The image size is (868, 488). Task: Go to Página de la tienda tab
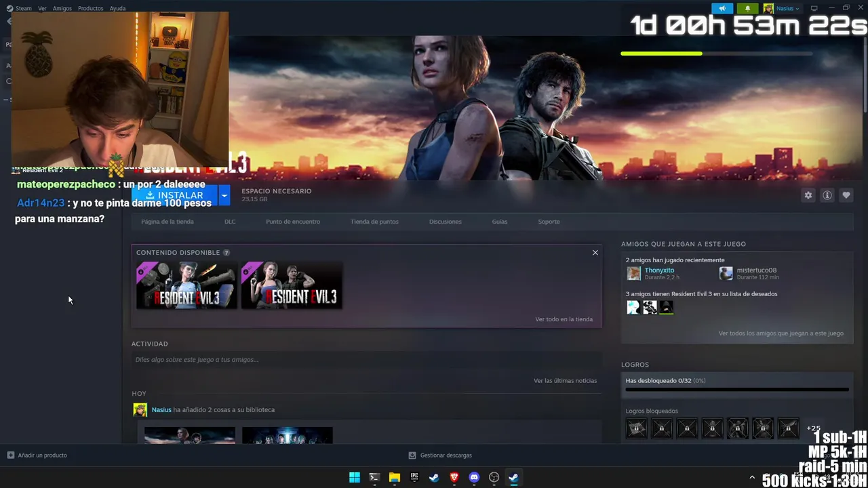(x=167, y=222)
